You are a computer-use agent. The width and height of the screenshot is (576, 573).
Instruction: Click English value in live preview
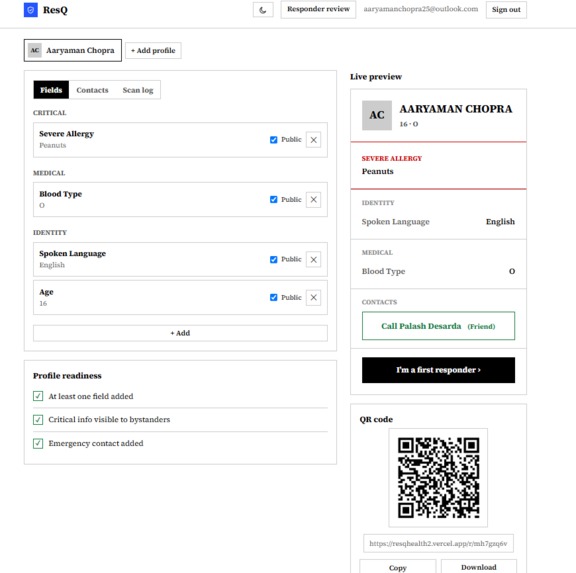click(x=500, y=221)
